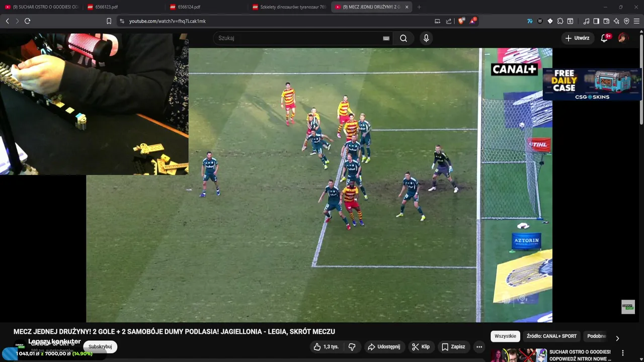Screen dimensions: 644x362
Task: Create a clip with the Klip button
Action: point(421,347)
